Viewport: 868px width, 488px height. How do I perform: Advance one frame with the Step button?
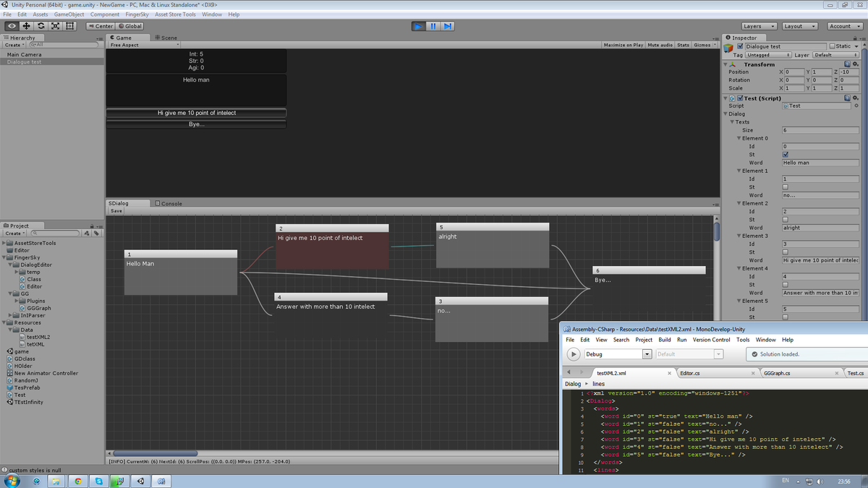[x=448, y=26]
